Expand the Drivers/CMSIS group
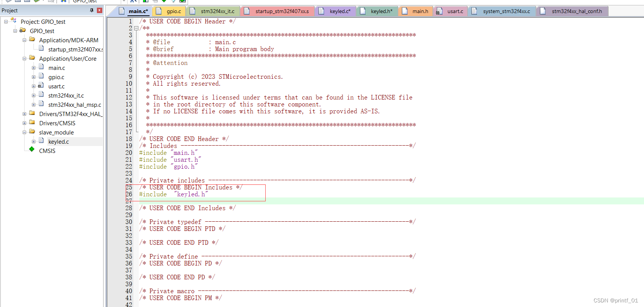Image resolution: width=644 pixels, height=307 pixels. click(x=24, y=123)
